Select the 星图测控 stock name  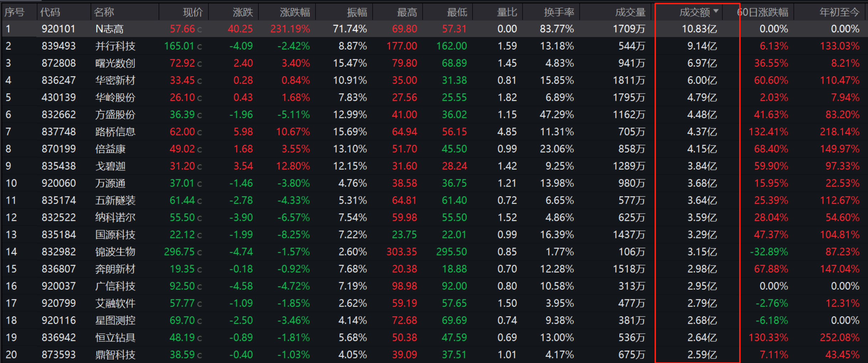tap(115, 320)
